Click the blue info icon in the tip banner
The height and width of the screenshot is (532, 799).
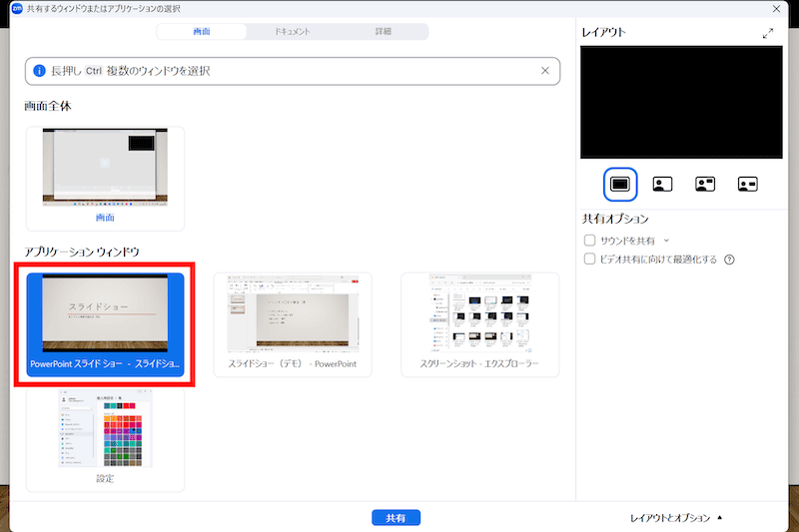[x=40, y=71]
